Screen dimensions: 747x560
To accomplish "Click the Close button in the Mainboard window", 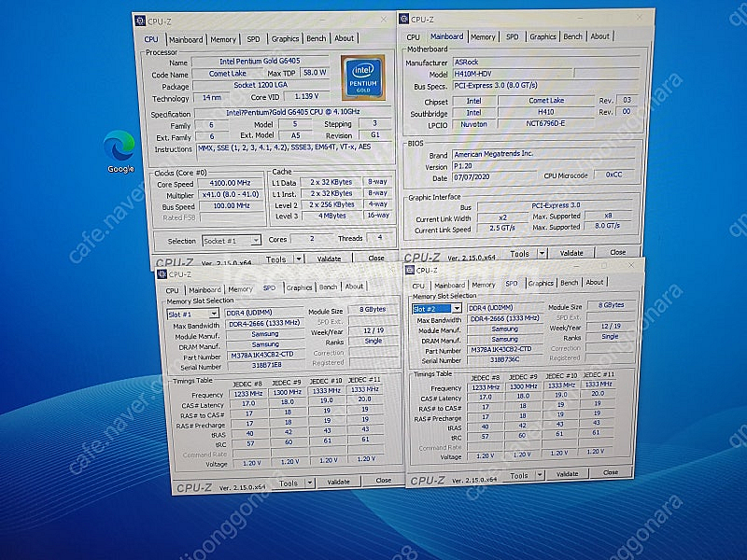I will (617, 252).
